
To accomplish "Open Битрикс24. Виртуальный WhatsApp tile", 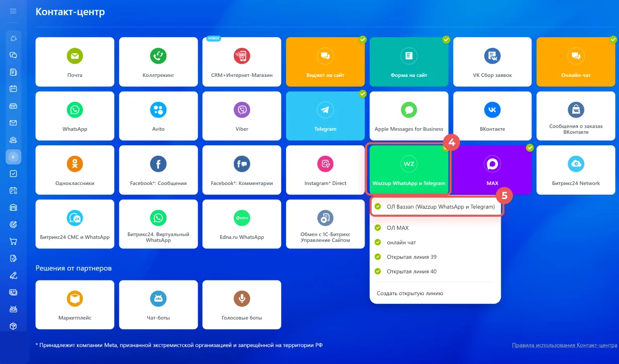I will click(x=158, y=224).
